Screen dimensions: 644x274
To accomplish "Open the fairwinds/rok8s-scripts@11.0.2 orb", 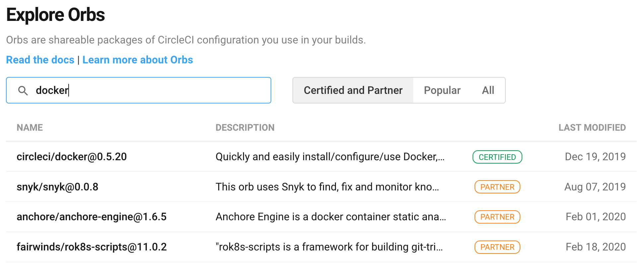I will point(92,247).
